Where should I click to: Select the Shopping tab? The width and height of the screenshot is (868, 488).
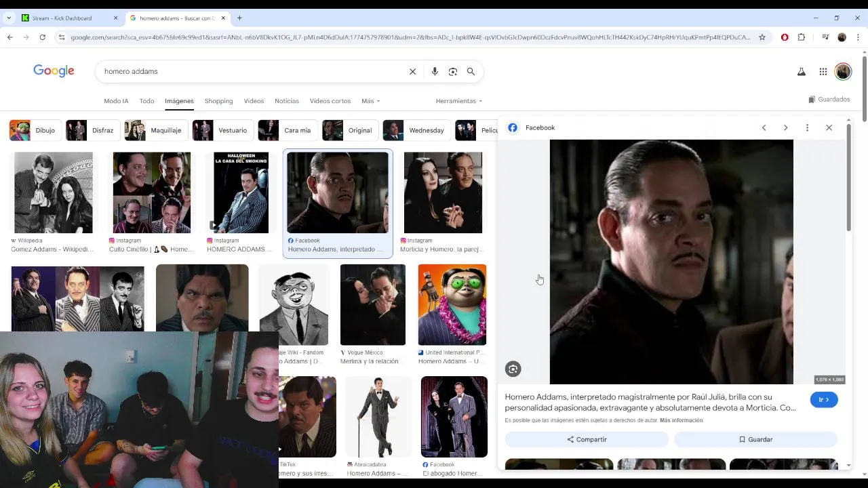pos(218,101)
